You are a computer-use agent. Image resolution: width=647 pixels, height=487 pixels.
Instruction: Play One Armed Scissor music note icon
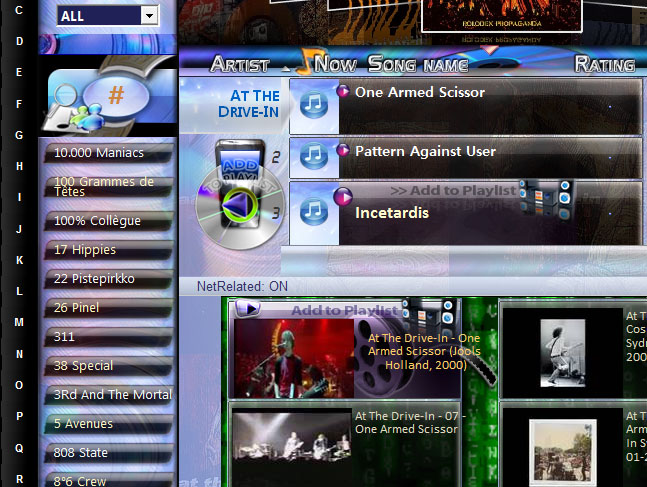pyautogui.click(x=314, y=105)
